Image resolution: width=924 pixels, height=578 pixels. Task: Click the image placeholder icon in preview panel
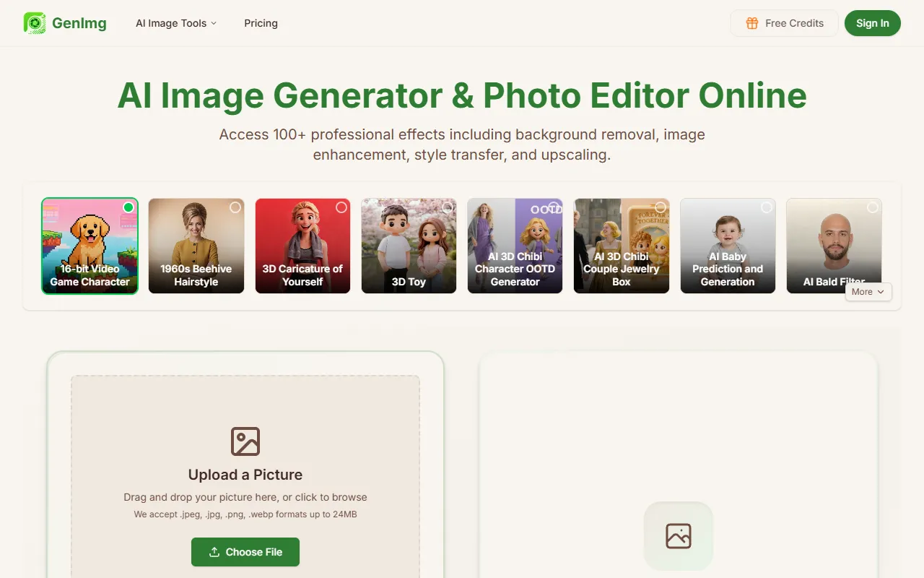[x=679, y=535]
